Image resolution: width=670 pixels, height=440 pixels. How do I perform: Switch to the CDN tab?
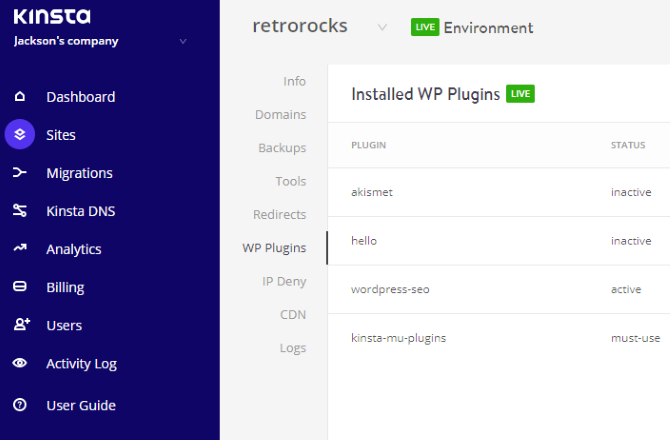coord(293,315)
